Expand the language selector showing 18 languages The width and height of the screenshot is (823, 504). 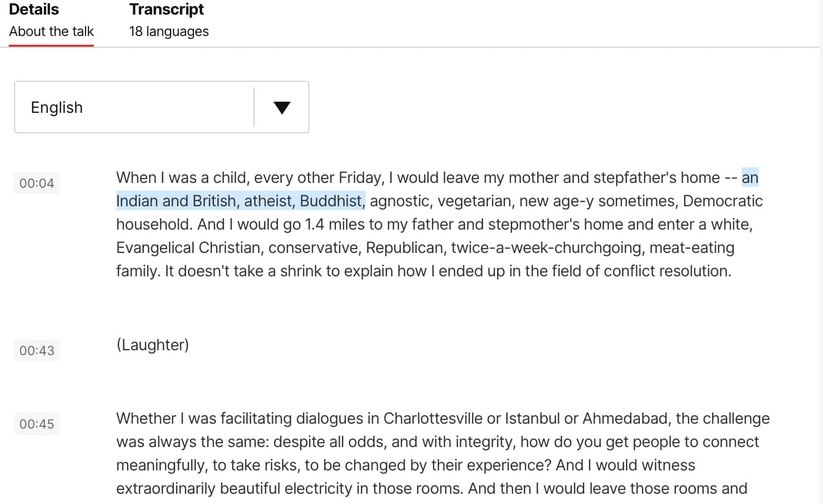[x=162, y=107]
